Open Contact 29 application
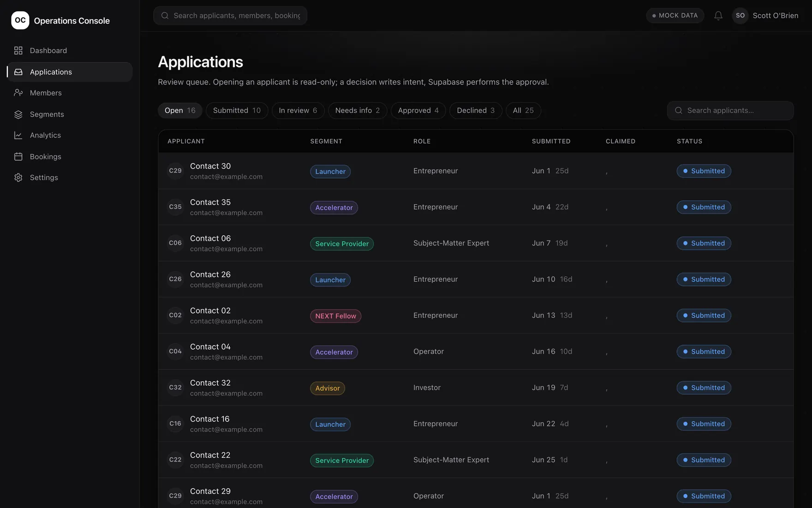The height and width of the screenshot is (508, 812). [476, 493]
